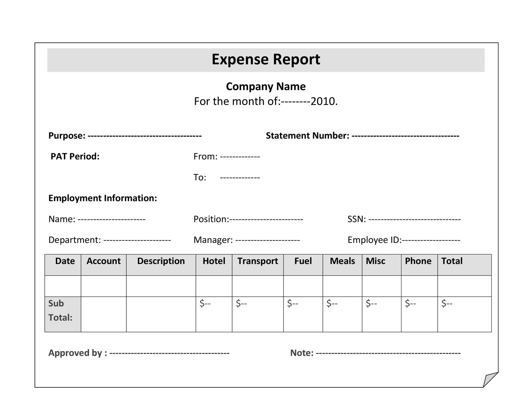
Task: Click the Manager field blank line
Action: [267, 240]
